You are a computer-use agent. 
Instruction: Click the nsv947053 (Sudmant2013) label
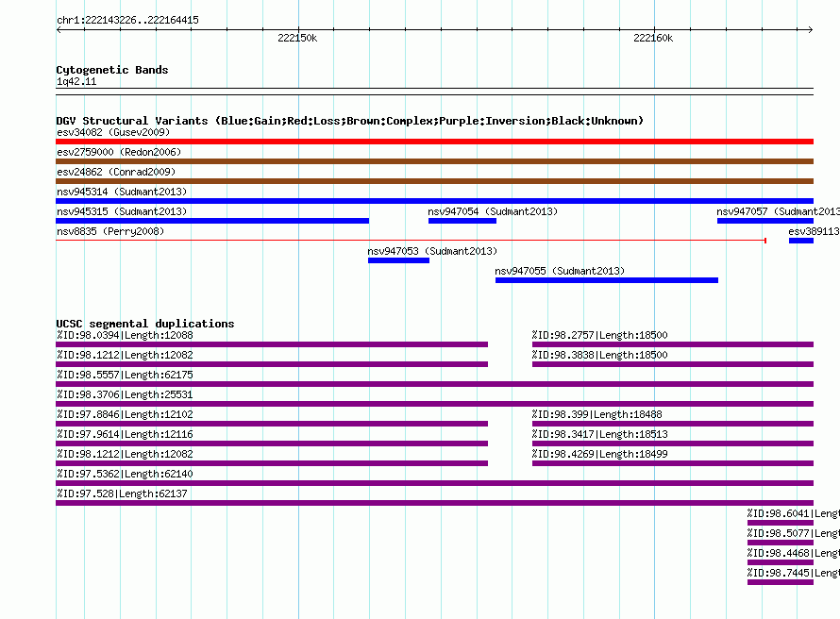(432, 251)
